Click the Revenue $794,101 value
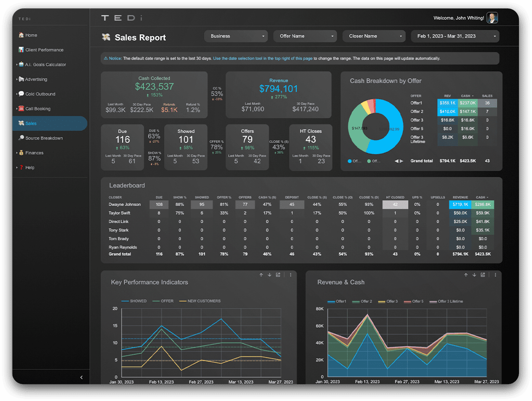Screen dimensions: 532x401 pyautogui.click(x=279, y=89)
